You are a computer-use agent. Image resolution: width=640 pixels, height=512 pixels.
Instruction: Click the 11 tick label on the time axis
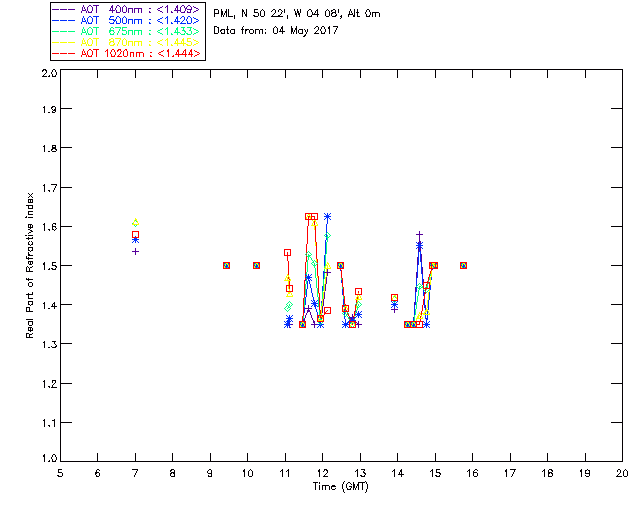[x=285, y=473]
